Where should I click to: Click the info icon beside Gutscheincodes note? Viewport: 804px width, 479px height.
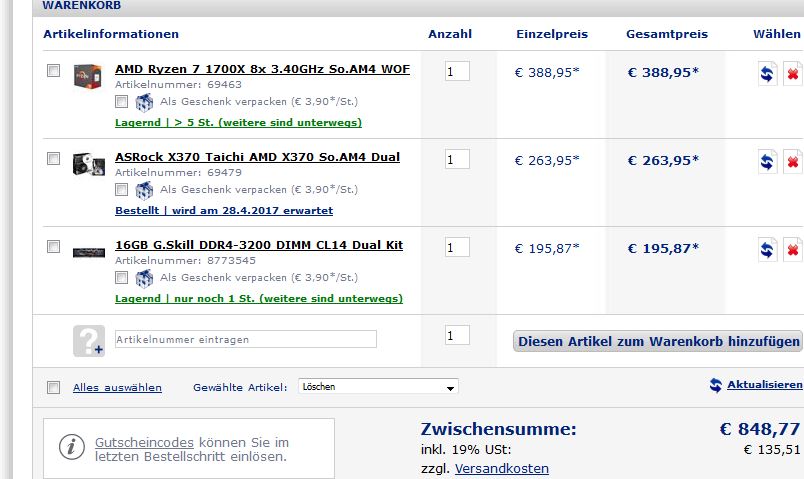click(x=72, y=447)
